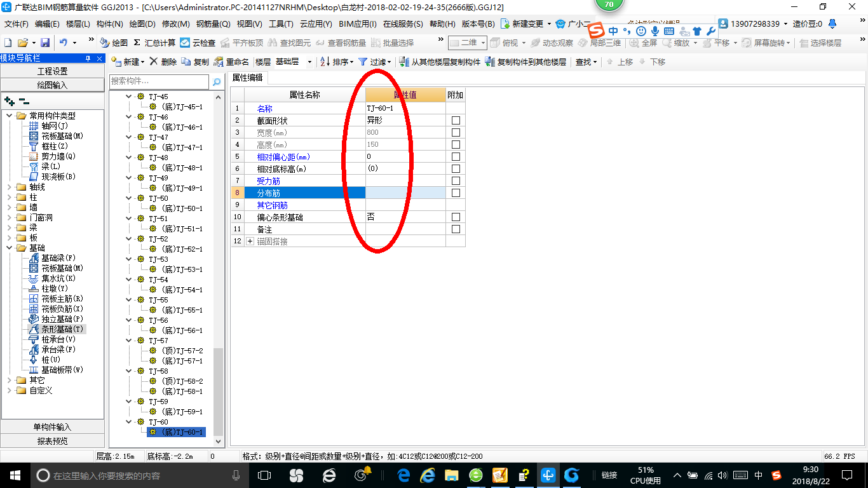The height and width of the screenshot is (488, 868).
Task: Start 云检查 cloud check
Action: (198, 43)
